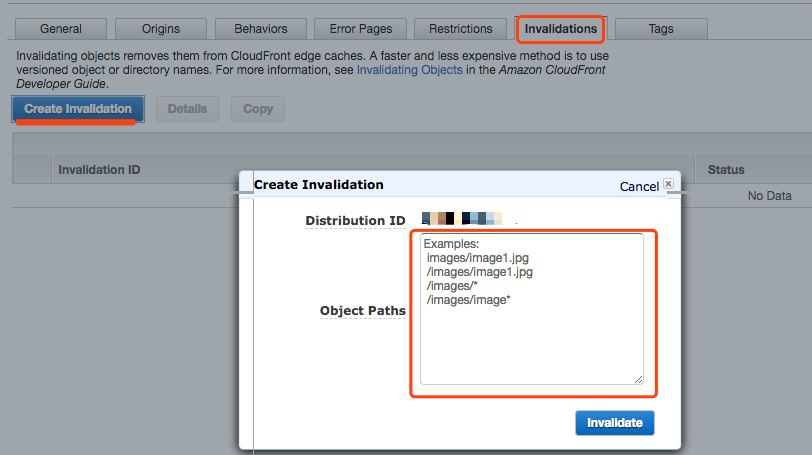The height and width of the screenshot is (455, 812).
Task: Open the Restrictions tab
Action: click(x=460, y=29)
